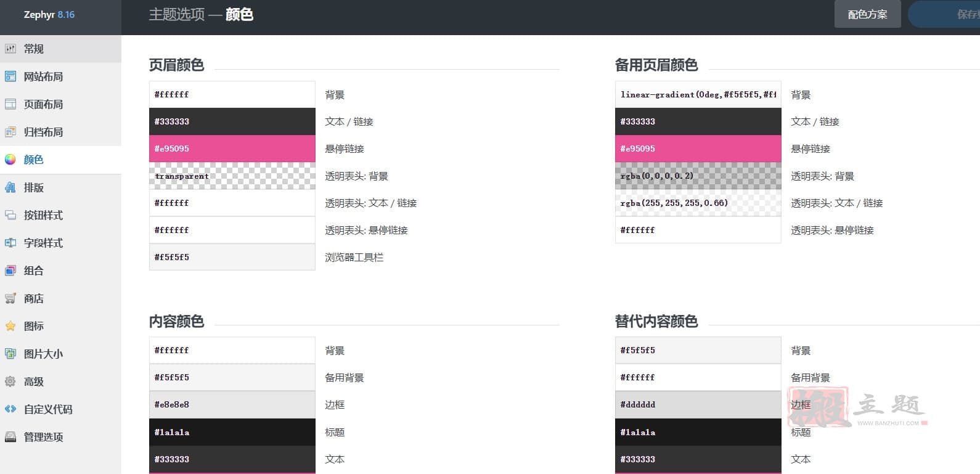The height and width of the screenshot is (474, 980).
Task: Change 替代内容颜色 边框 #dddddd color
Action: coord(698,404)
